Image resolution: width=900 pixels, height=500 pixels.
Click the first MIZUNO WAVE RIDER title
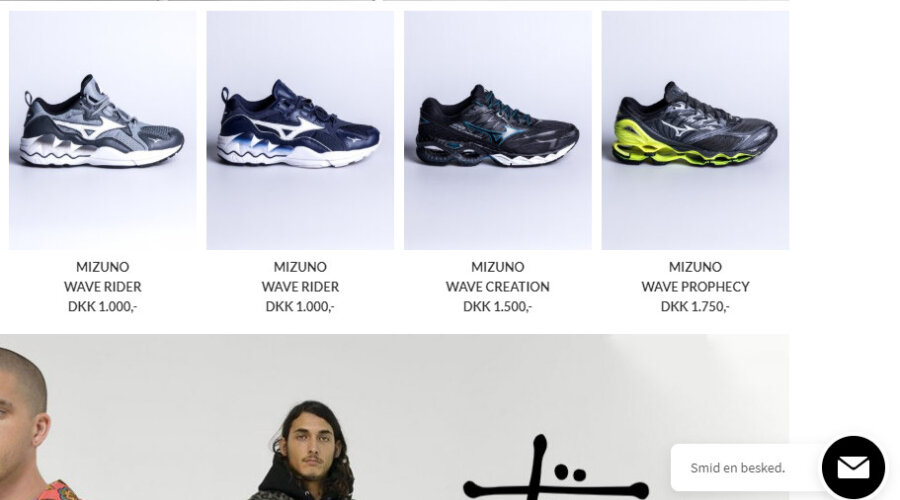[103, 277]
